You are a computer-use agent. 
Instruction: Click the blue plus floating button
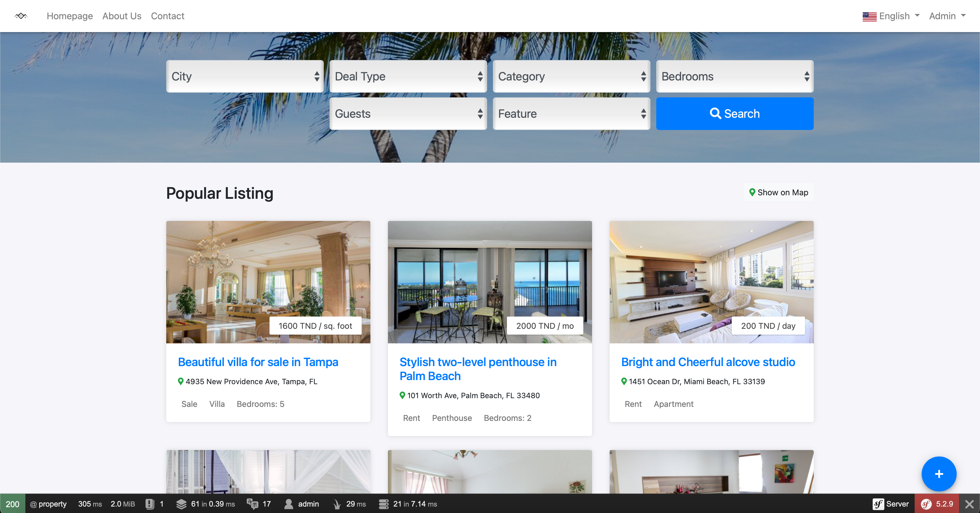[939, 474]
